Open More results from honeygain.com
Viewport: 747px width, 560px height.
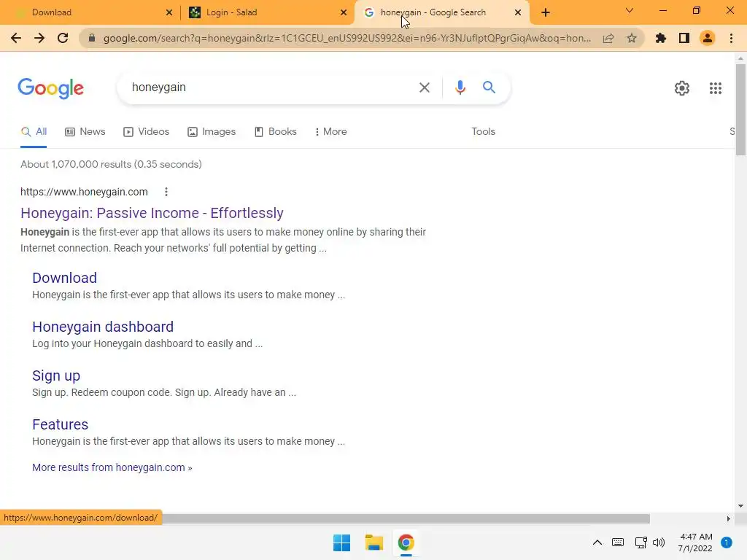tap(112, 467)
